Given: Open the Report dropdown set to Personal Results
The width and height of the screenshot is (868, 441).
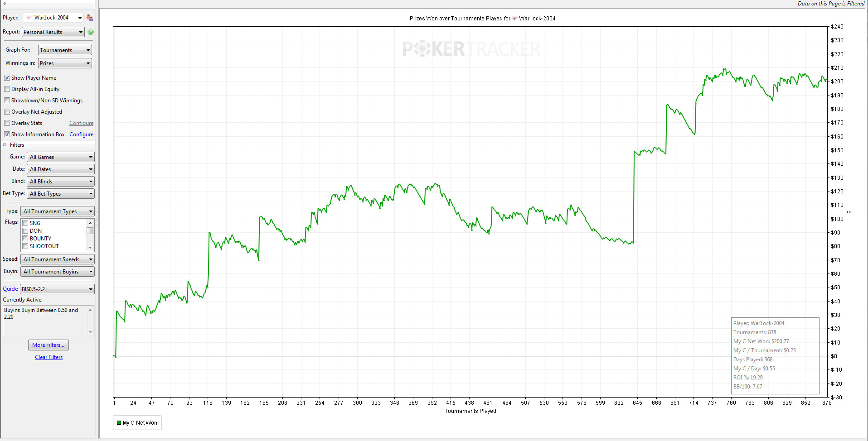Looking at the screenshot, I should [53, 32].
